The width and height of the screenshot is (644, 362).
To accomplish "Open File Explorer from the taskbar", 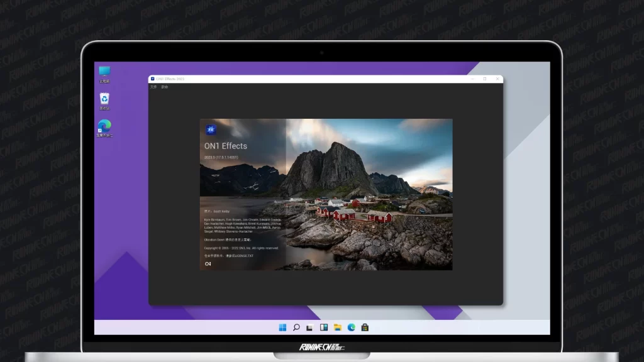I will click(338, 327).
